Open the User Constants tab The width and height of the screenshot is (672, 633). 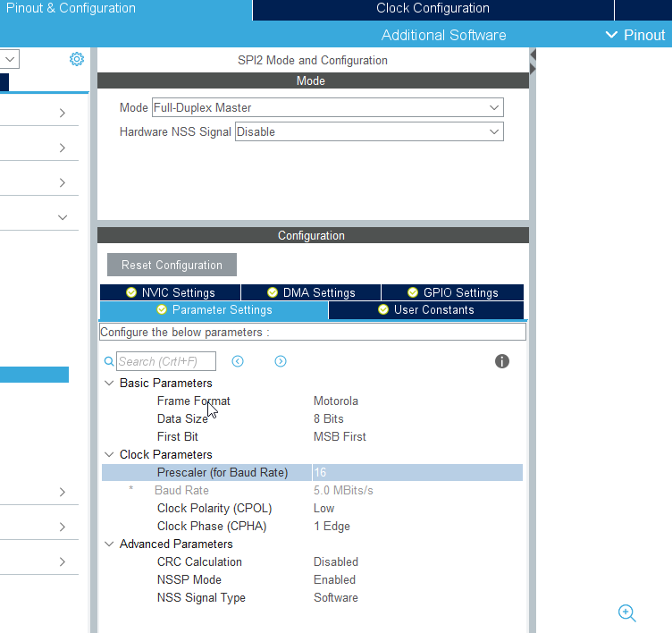(x=425, y=309)
